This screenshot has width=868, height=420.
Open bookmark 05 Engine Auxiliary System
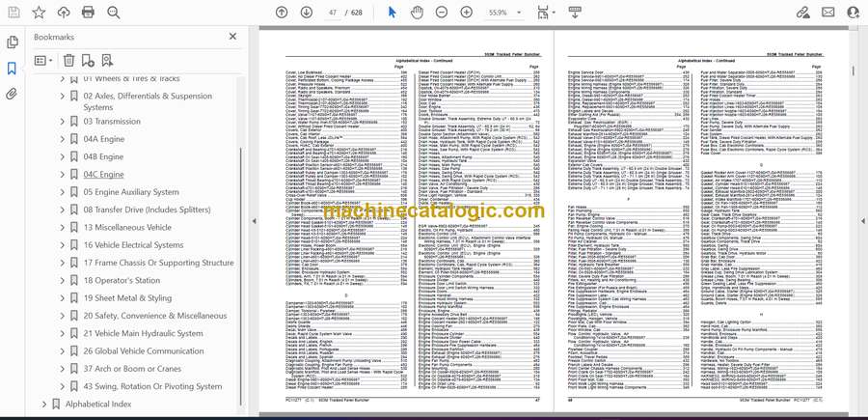coord(131,192)
